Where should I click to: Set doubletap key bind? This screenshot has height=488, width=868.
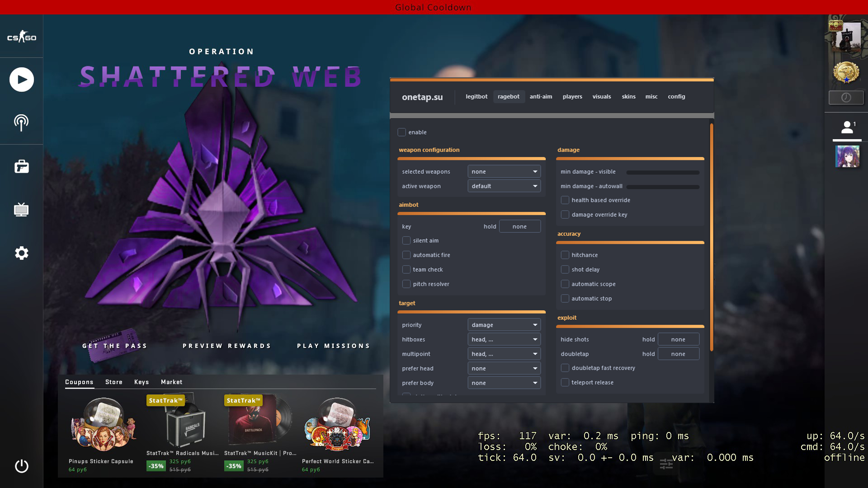(x=678, y=354)
